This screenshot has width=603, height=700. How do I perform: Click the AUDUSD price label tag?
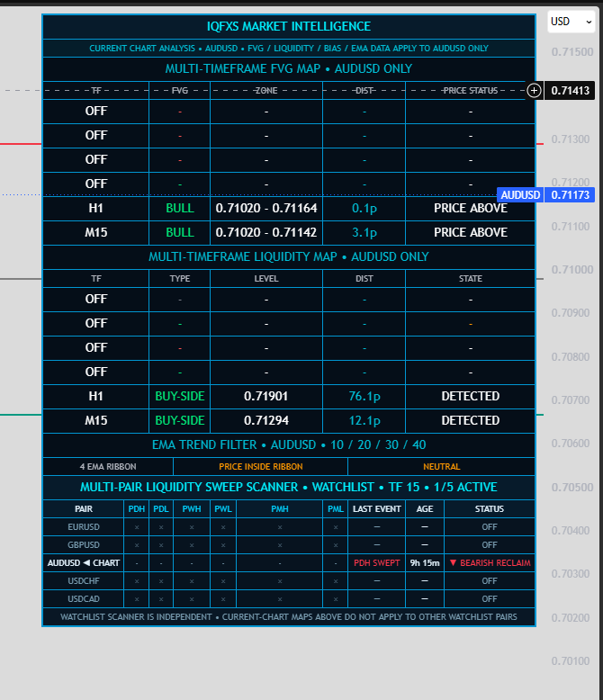click(520, 195)
